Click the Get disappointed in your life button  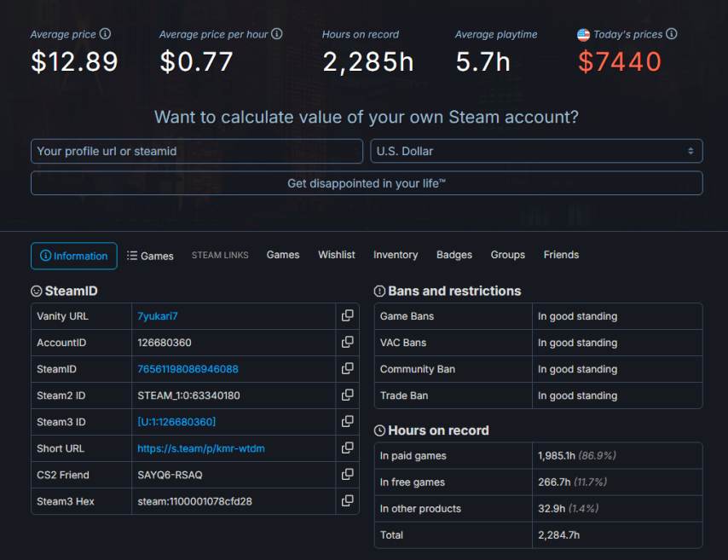point(367,182)
